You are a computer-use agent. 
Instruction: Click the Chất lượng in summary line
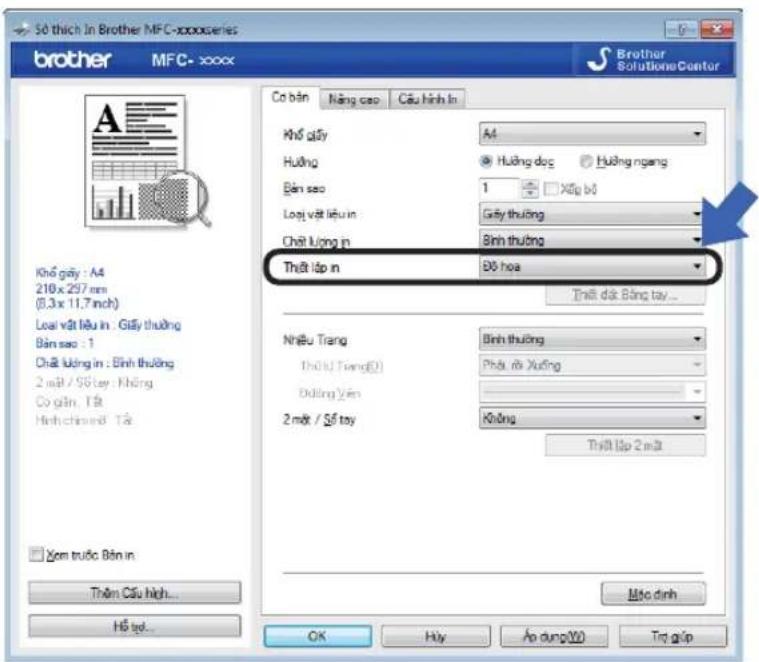105,363
